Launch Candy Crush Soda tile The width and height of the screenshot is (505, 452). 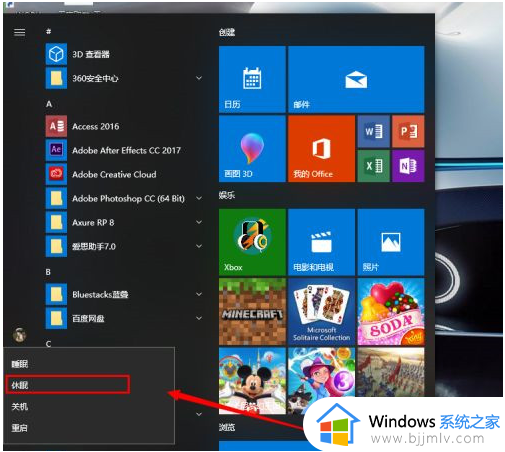coord(391,312)
